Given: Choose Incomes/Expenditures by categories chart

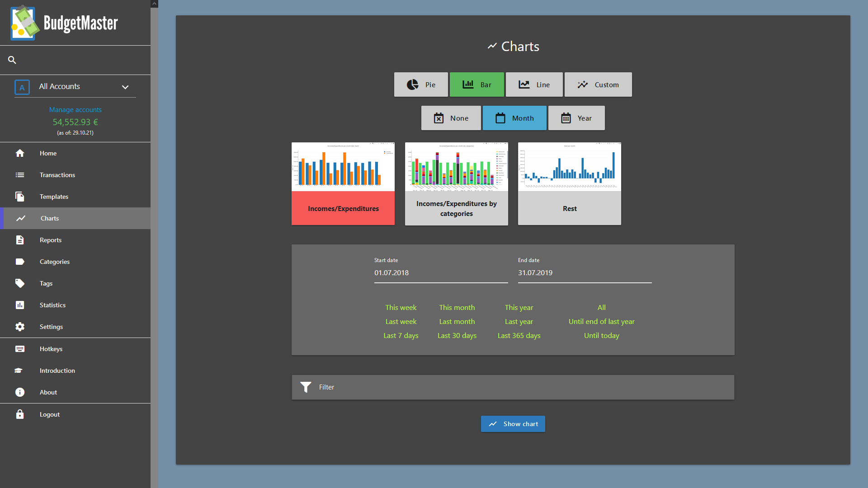Looking at the screenshot, I should coord(457,183).
